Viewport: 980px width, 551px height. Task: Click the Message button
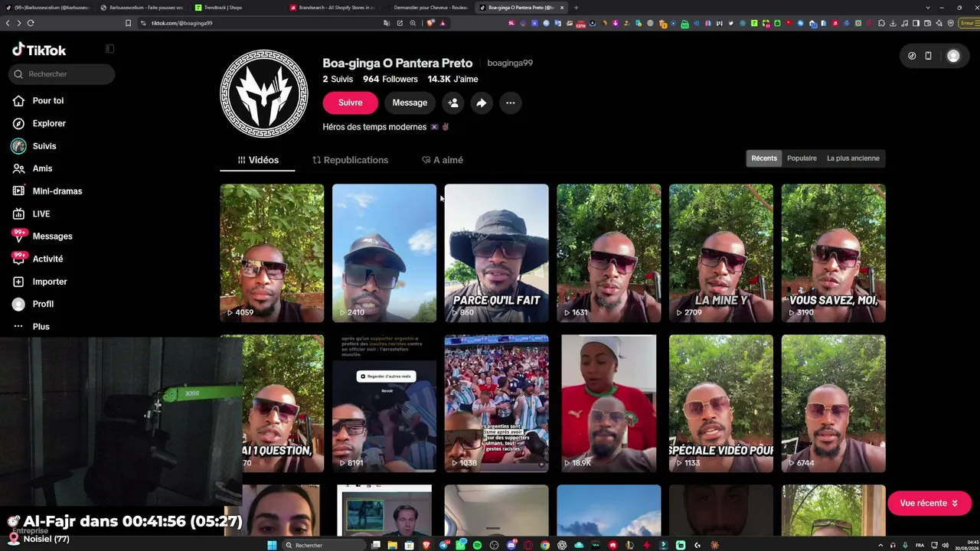tap(410, 103)
